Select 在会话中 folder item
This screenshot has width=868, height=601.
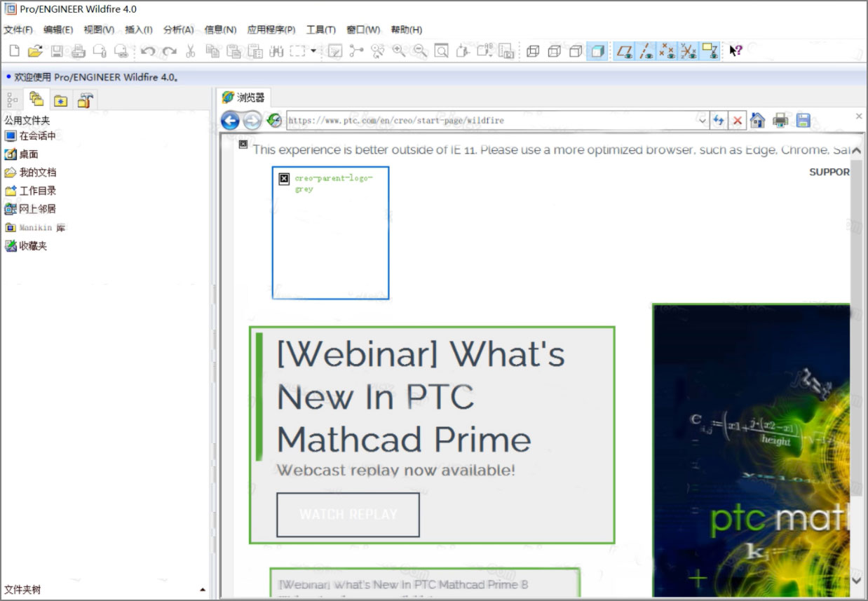click(30, 136)
